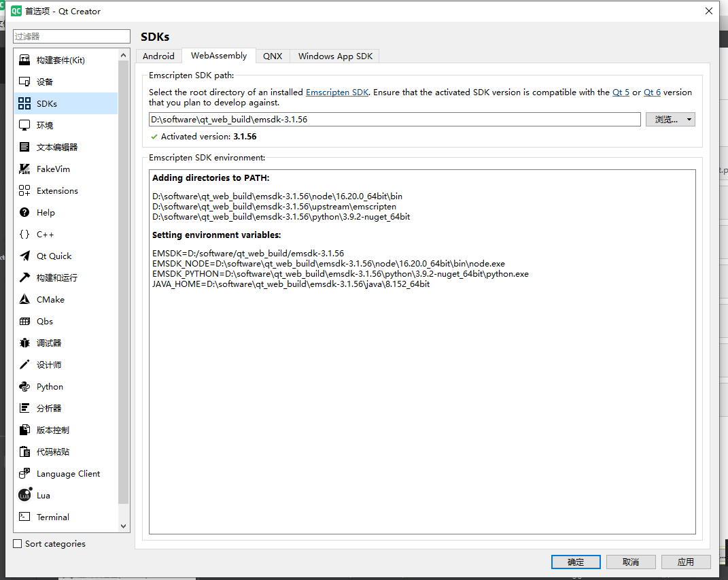
Task: Select the WebAssembly tab
Action: [x=219, y=56]
